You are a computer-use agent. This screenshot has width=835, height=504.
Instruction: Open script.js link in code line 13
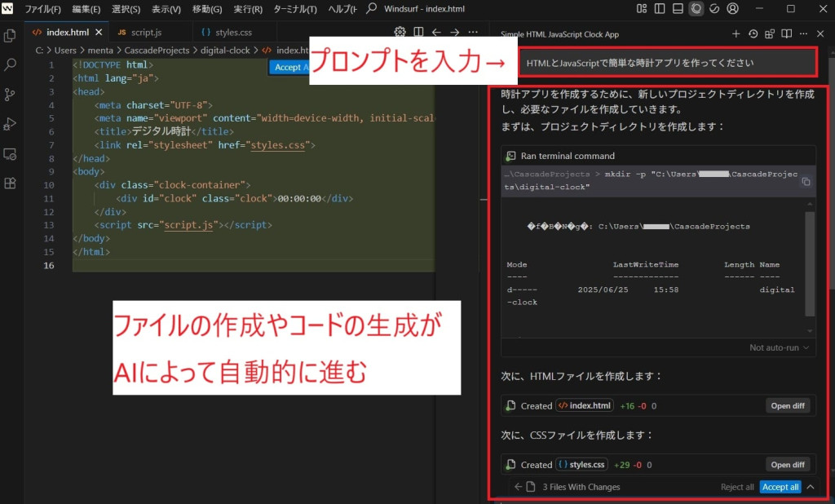pyautogui.click(x=188, y=225)
